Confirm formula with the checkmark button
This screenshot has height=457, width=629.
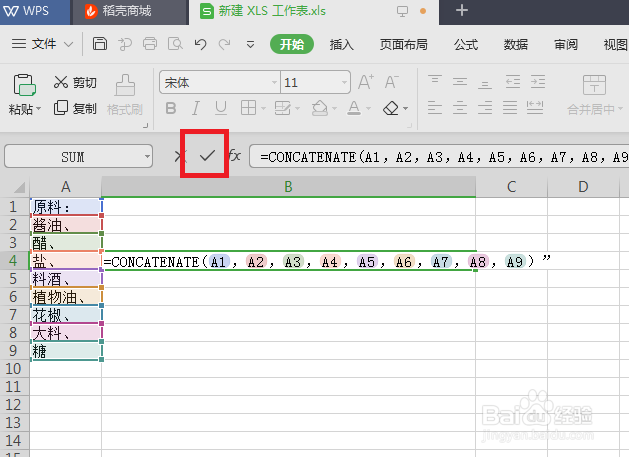[207, 155]
